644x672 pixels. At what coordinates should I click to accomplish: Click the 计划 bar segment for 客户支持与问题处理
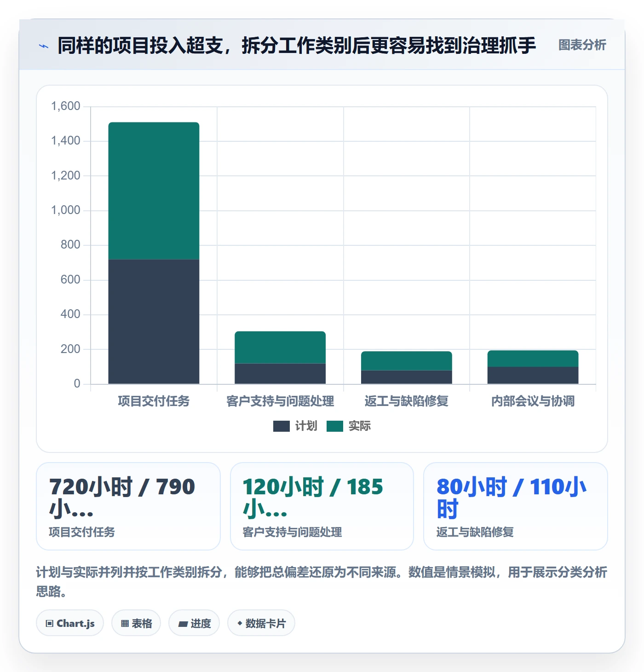(x=280, y=374)
